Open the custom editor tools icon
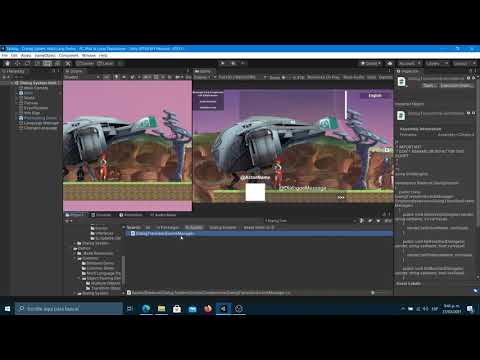The height and width of the screenshot is (360, 480). point(68,63)
